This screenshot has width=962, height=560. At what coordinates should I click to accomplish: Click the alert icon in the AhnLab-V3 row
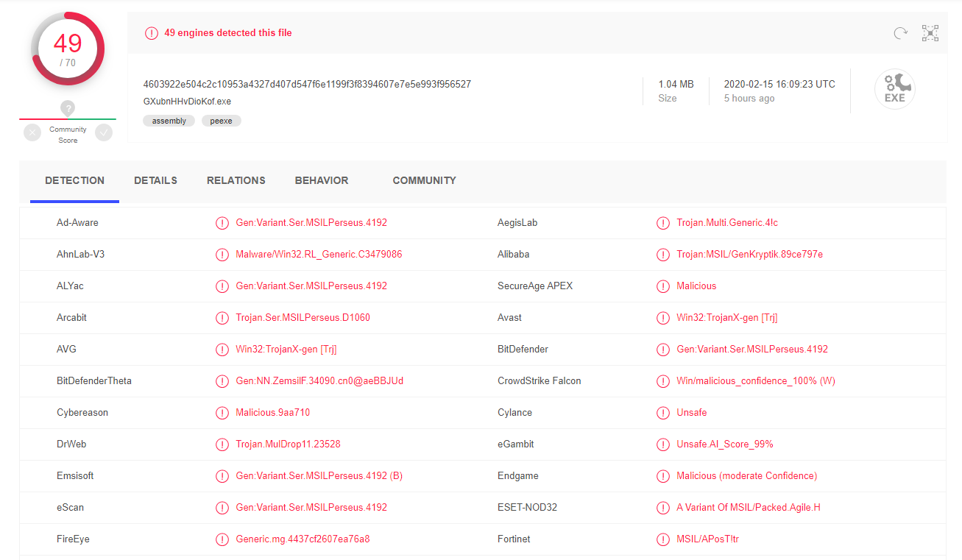pyautogui.click(x=222, y=255)
